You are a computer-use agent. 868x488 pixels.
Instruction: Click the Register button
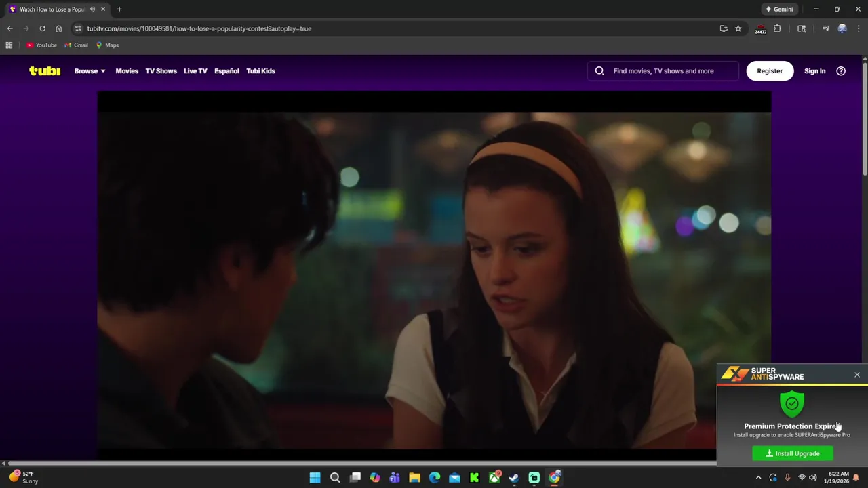pyautogui.click(x=770, y=70)
